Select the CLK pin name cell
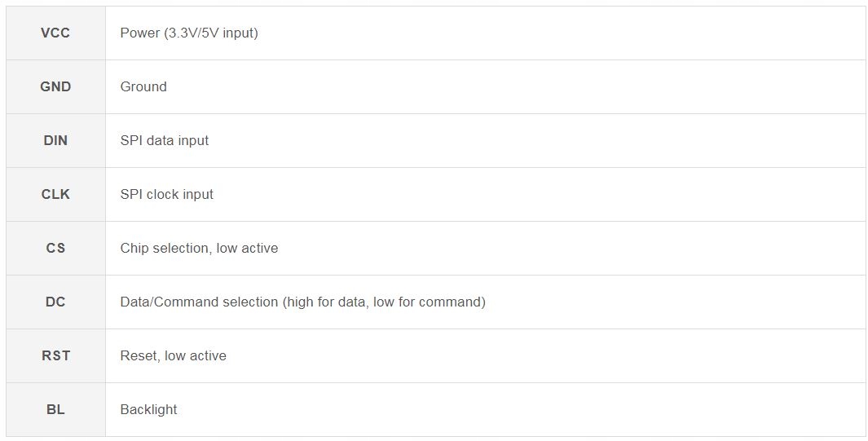The height and width of the screenshot is (441, 868). pyautogui.click(x=55, y=195)
